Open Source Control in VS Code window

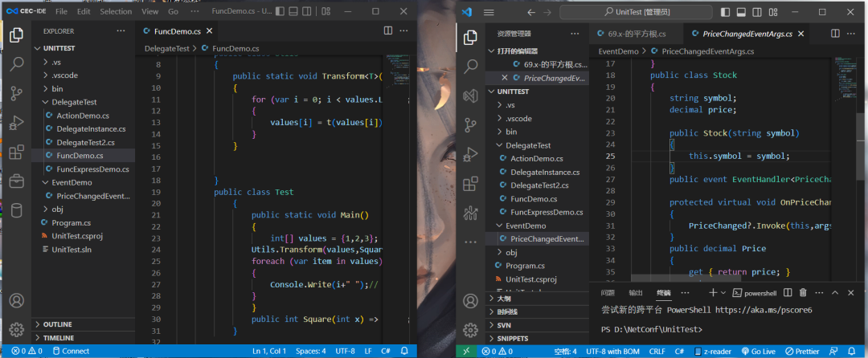(x=470, y=125)
